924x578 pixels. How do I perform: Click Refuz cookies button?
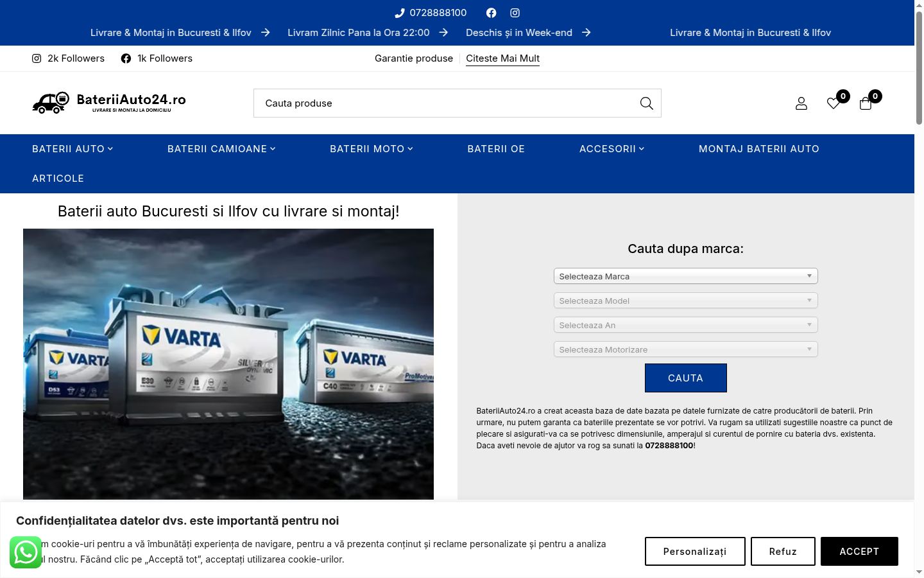click(x=783, y=552)
